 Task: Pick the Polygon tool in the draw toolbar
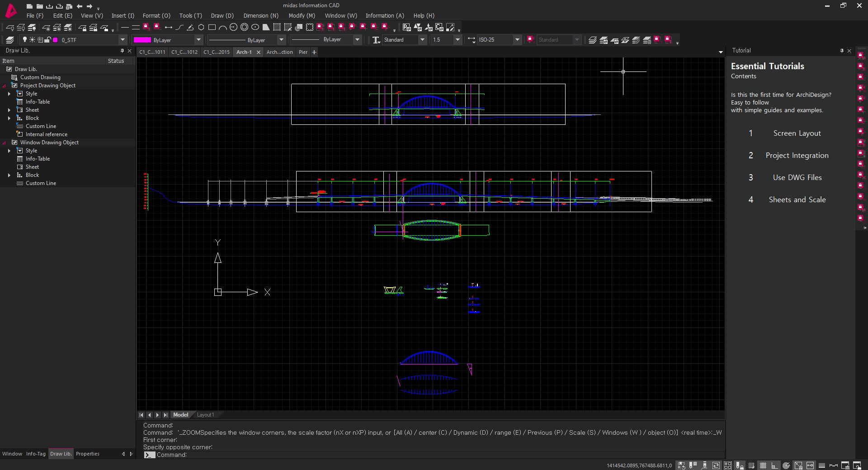click(x=201, y=28)
